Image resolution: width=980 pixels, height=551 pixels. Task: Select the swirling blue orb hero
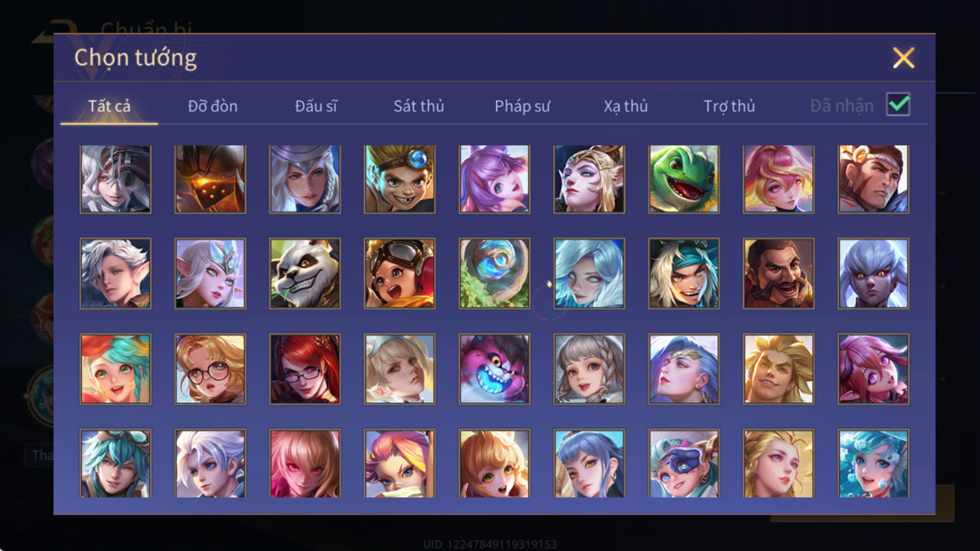tap(494, 274)
